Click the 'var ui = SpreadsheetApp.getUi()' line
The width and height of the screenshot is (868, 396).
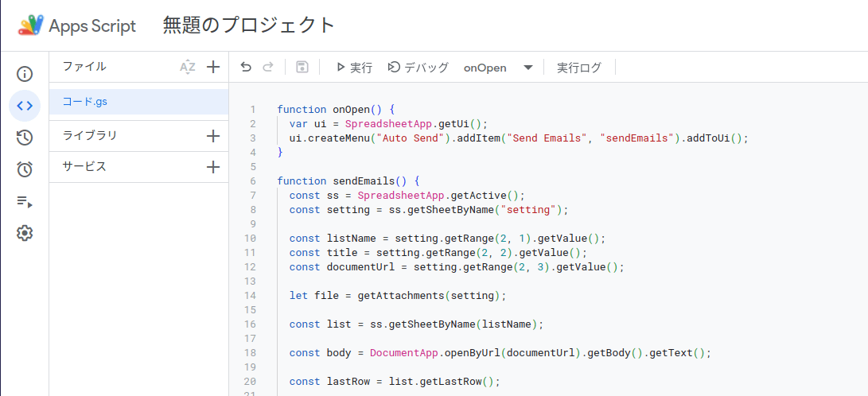388,123
